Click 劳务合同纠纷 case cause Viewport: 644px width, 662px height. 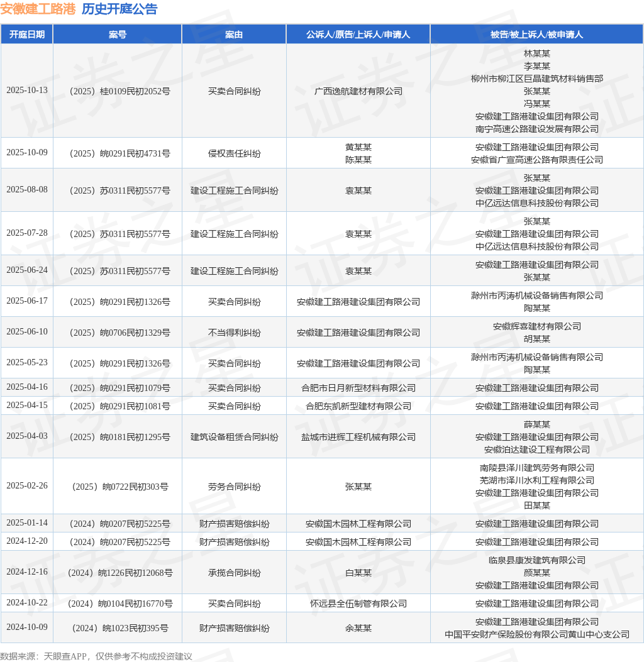pos(234,487)
